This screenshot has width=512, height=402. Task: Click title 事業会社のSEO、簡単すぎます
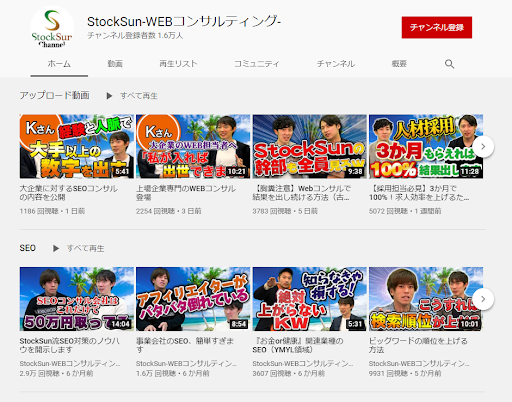[x=185, y=345]
